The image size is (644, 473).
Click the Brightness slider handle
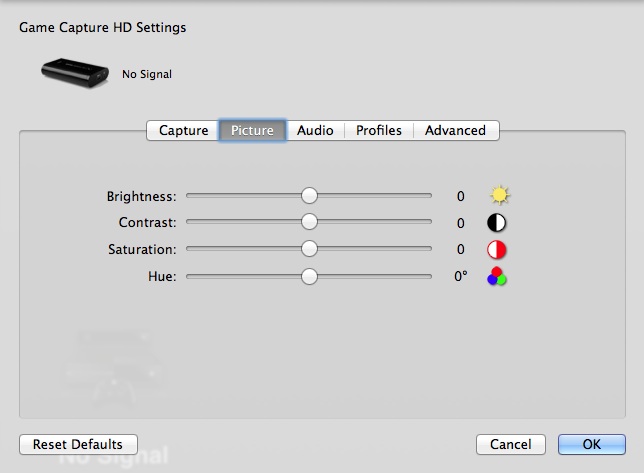point(309,196)
